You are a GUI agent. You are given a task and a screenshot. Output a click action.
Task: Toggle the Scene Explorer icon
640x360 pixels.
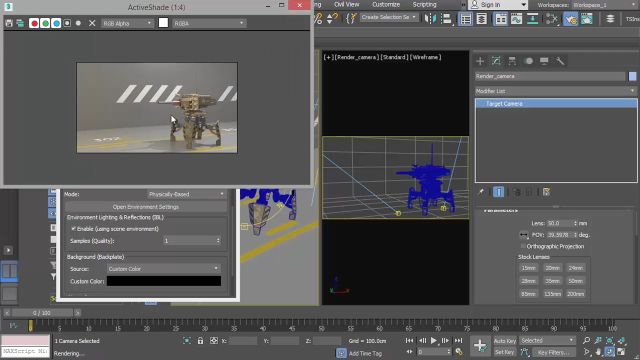pyautogui.click(x=466, y=19)
